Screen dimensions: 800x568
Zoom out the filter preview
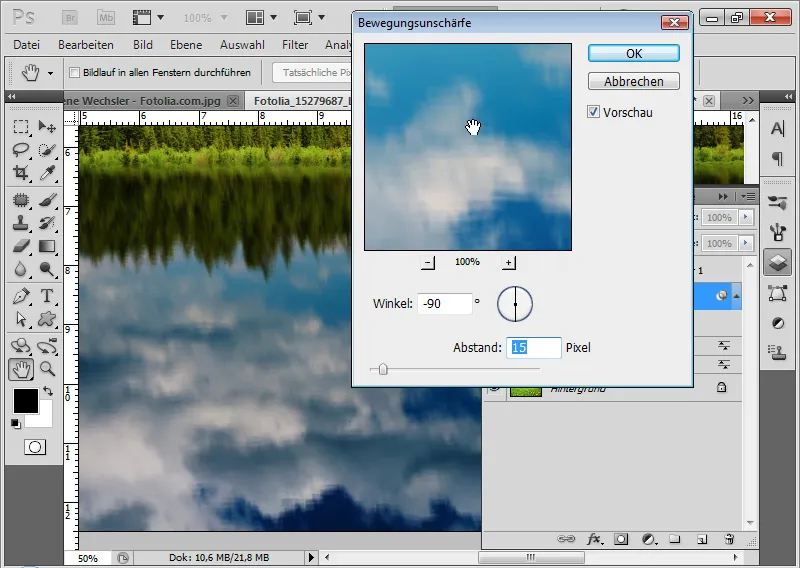point(428,263)
